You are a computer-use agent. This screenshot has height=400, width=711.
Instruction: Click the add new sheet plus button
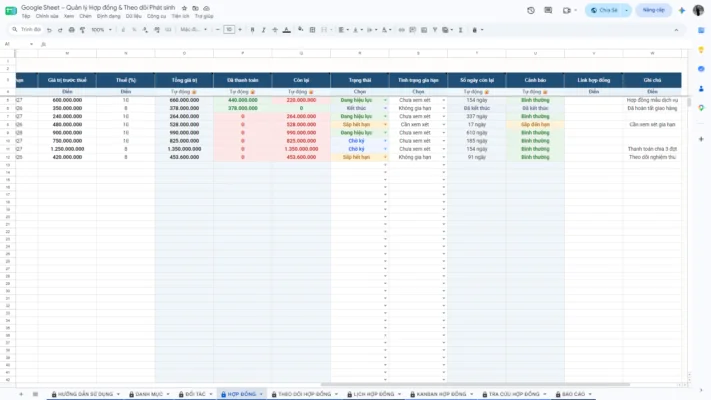(x=21, y=394)
